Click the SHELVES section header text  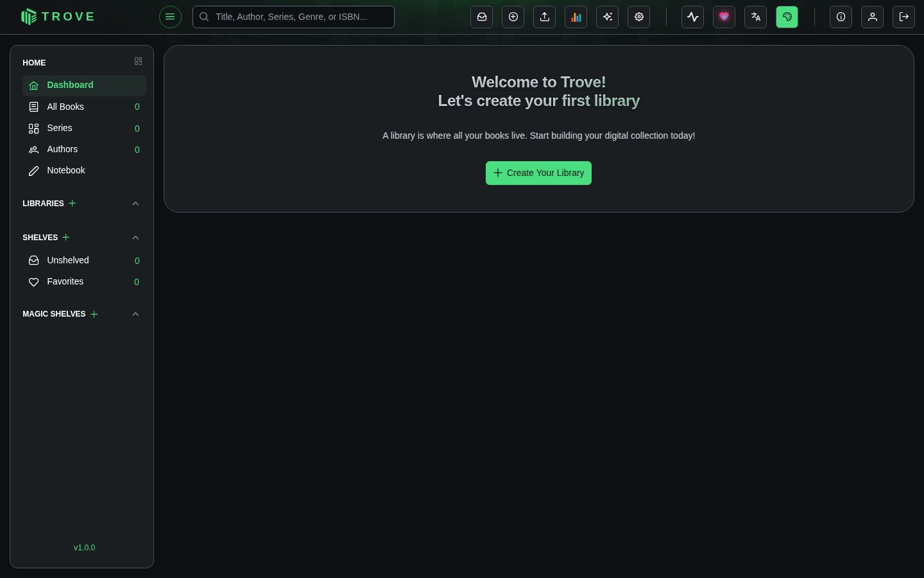(x=40, y=238)
